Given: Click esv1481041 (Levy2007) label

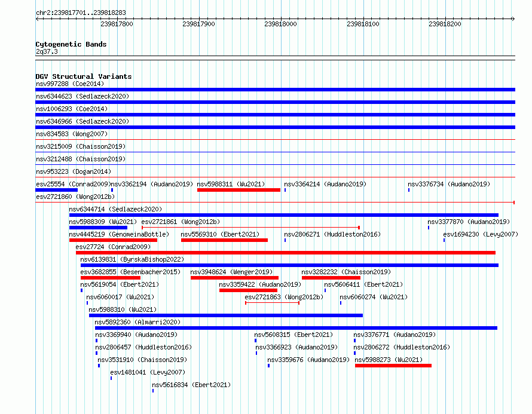Looking at the screenshot, I should tap(148, 372).
